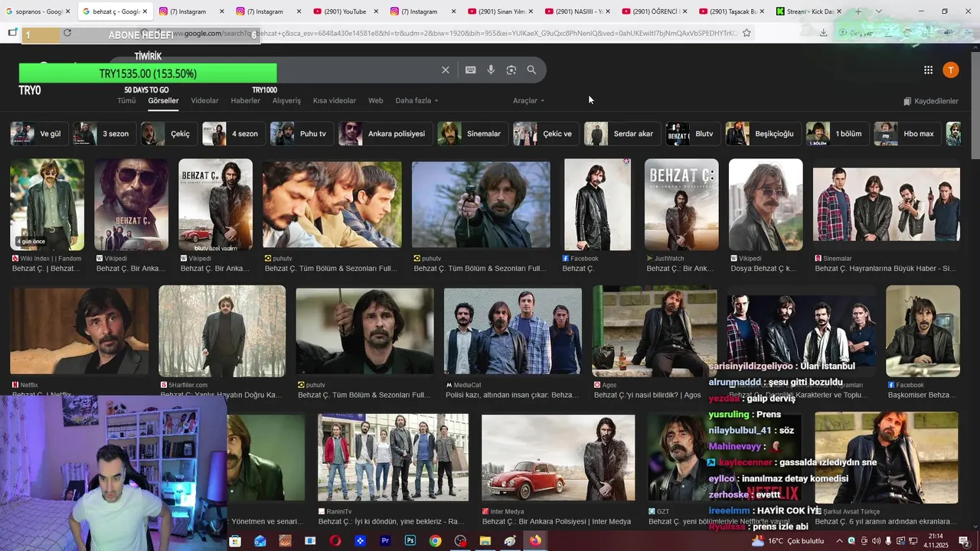
Task: Expand the Daha fazla dropdown
Action: (x=417, y=100)
